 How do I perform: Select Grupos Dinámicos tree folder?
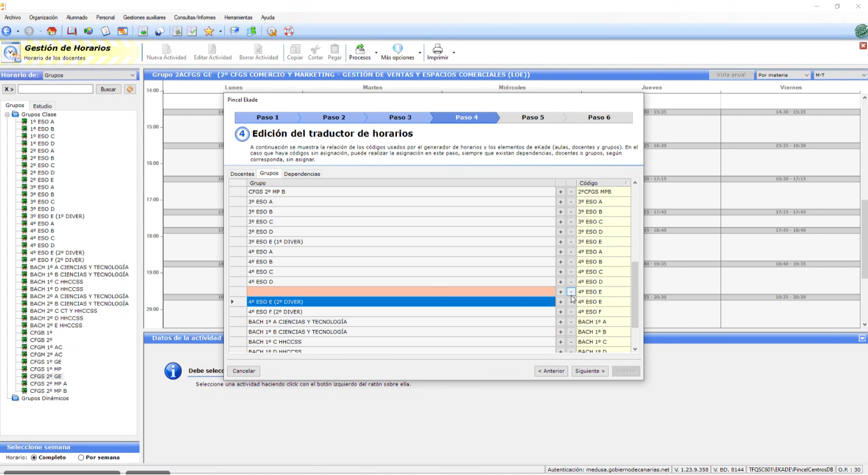click(x=45, y=399)
